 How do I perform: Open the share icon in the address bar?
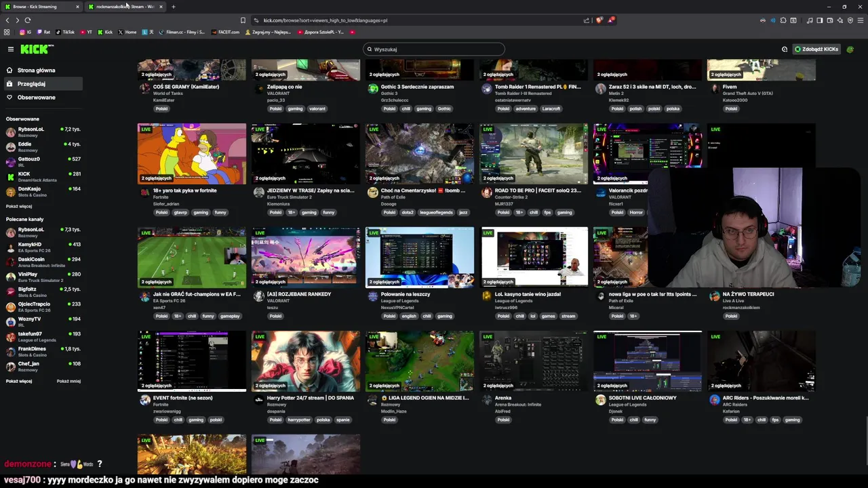pos(587,20)
